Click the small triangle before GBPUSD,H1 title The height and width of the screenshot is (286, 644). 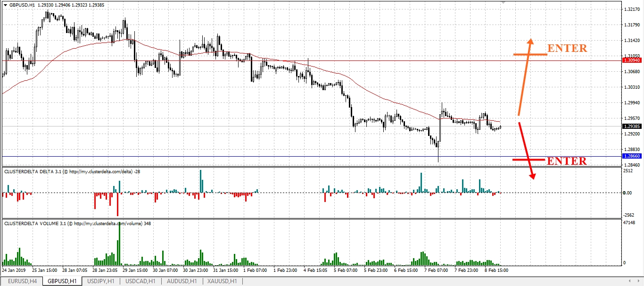click(x=5, y=4)
